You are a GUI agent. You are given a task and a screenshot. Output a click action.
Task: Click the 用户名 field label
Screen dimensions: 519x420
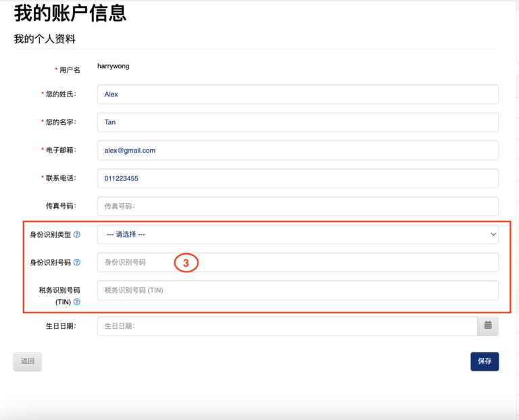(x=70, y=70)
